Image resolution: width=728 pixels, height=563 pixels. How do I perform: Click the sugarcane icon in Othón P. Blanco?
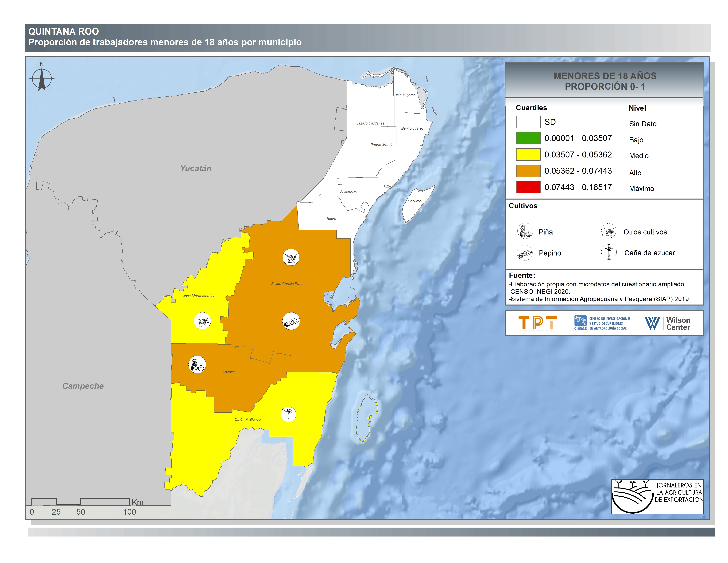pos(288,414)
